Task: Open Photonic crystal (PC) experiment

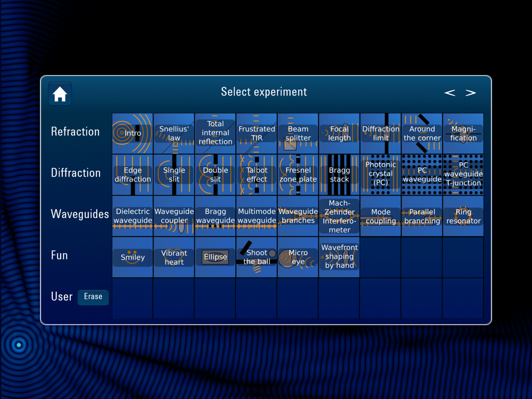Action: click(x=381, y=174)
